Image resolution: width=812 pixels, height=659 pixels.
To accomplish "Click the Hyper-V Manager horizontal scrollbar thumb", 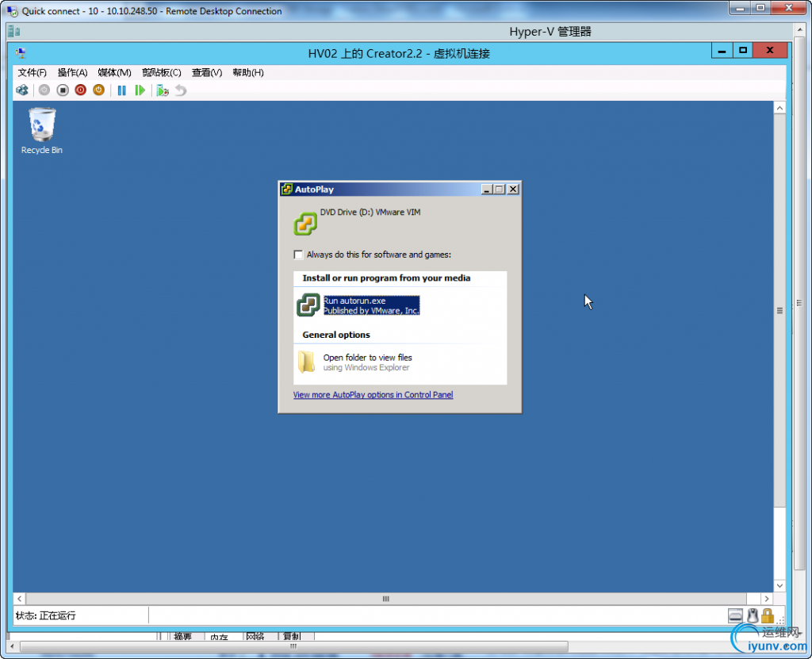I will 293,646.
